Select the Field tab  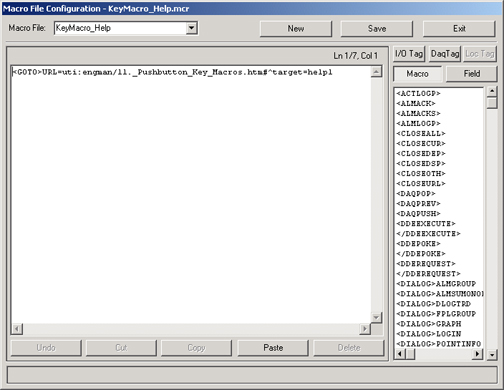coord(472,74)
